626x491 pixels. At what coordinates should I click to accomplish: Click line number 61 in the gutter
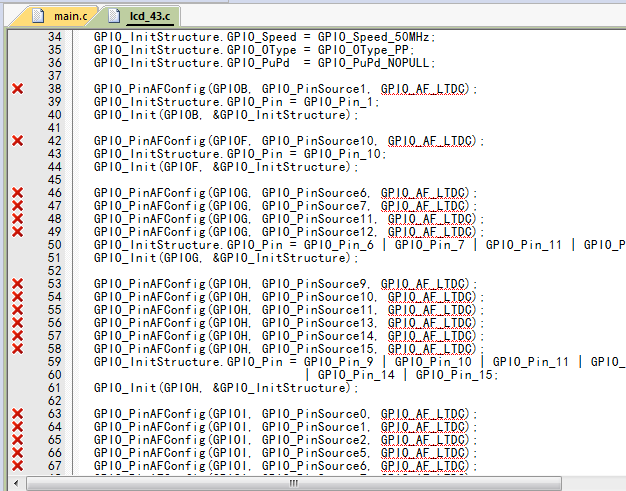[x=55, y=388]
